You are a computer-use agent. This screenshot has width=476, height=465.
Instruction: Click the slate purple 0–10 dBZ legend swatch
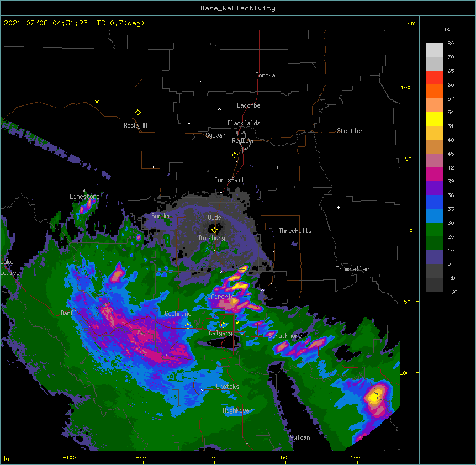coord(434,257)
